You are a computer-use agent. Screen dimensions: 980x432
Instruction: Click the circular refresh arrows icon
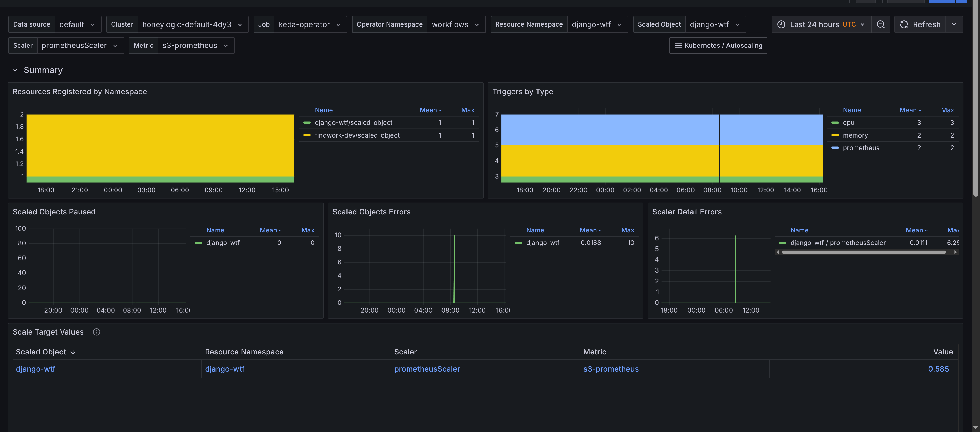point(904,24)
